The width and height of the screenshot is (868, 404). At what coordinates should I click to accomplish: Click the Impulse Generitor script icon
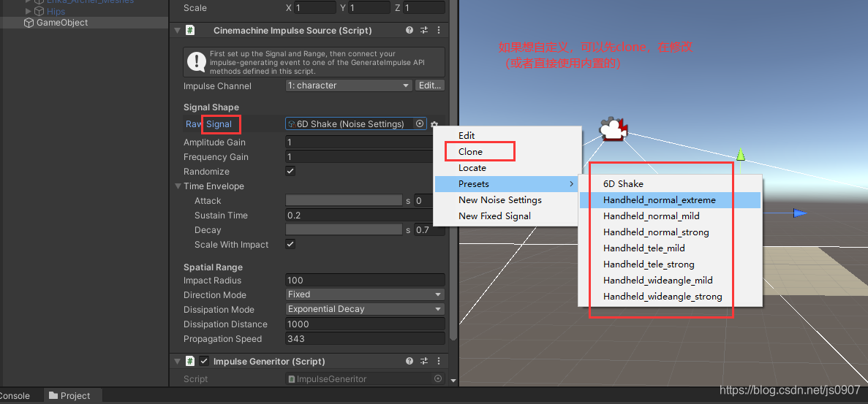click(x=190, y=361)
